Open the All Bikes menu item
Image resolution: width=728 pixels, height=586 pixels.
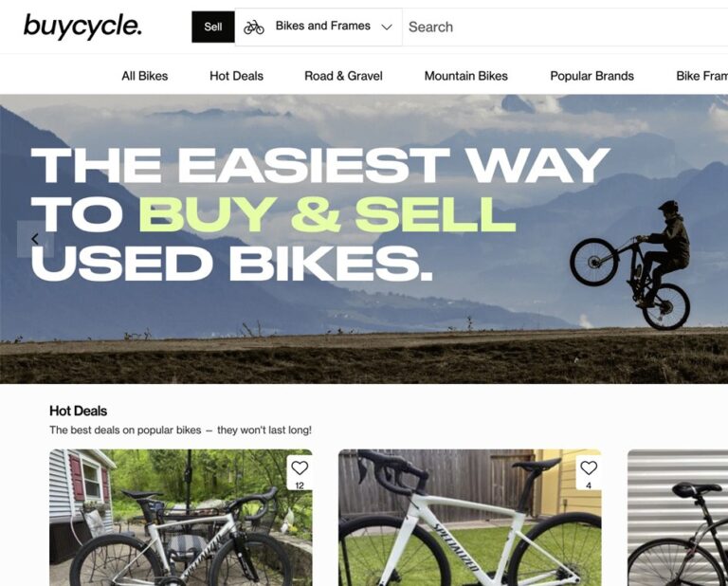pos(145,76)
